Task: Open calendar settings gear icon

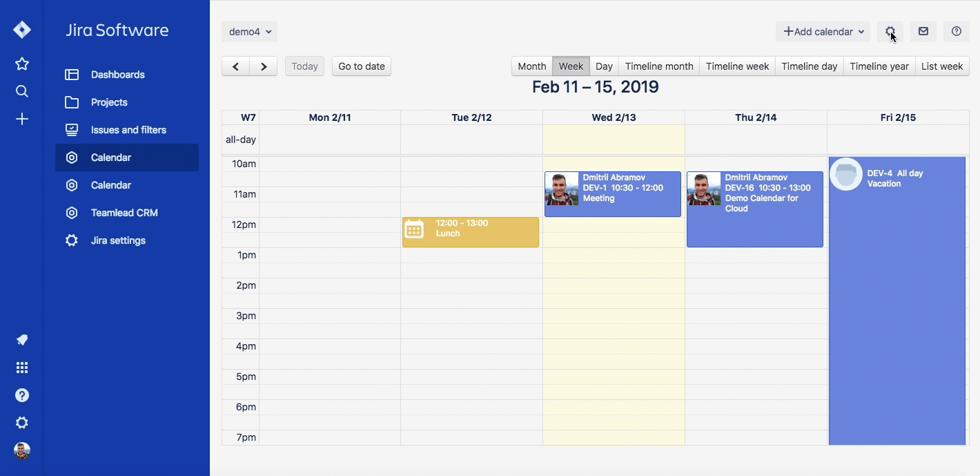Action: pos(890,32)
